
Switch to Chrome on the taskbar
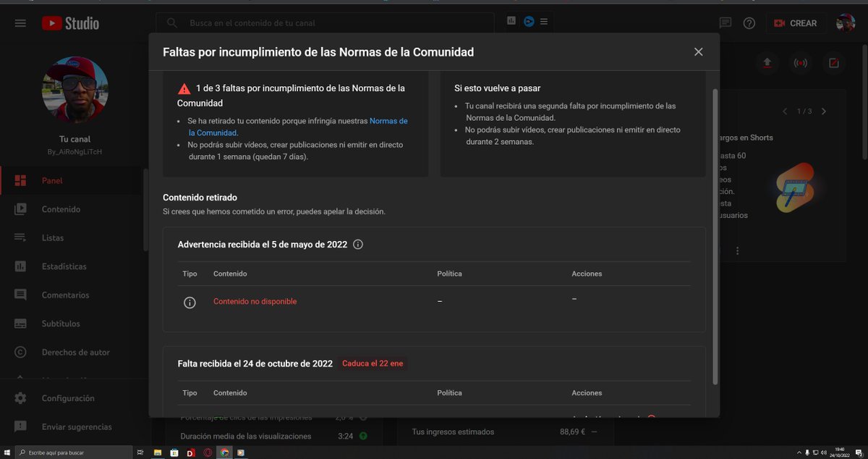tap(225, 452)
